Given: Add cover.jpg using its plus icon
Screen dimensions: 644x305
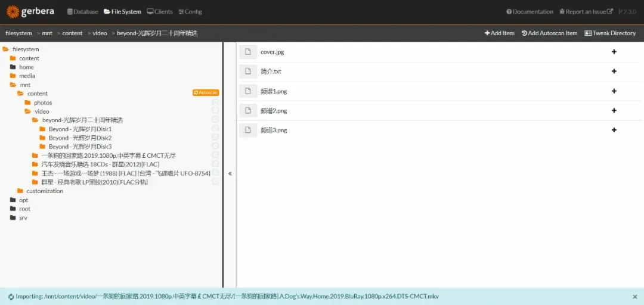Looking at the screenshot, I should coord(614,52).
